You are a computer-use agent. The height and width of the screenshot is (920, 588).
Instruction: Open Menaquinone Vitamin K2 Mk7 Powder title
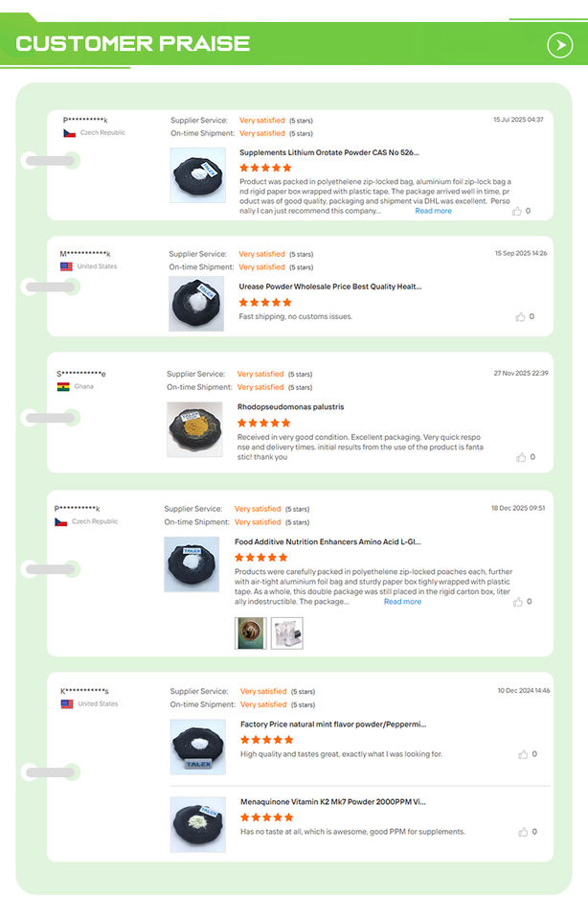click(x=333, y=802)
